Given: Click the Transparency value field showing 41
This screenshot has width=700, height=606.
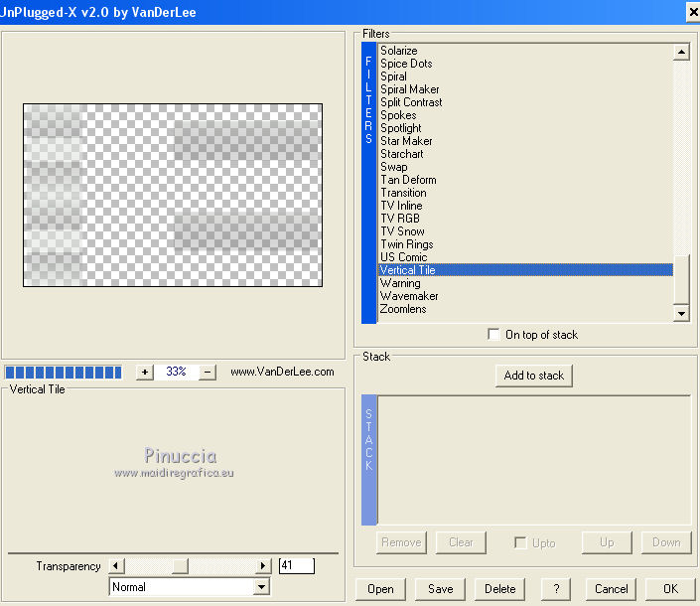Looking at the screenshot, I should [297, 566].
